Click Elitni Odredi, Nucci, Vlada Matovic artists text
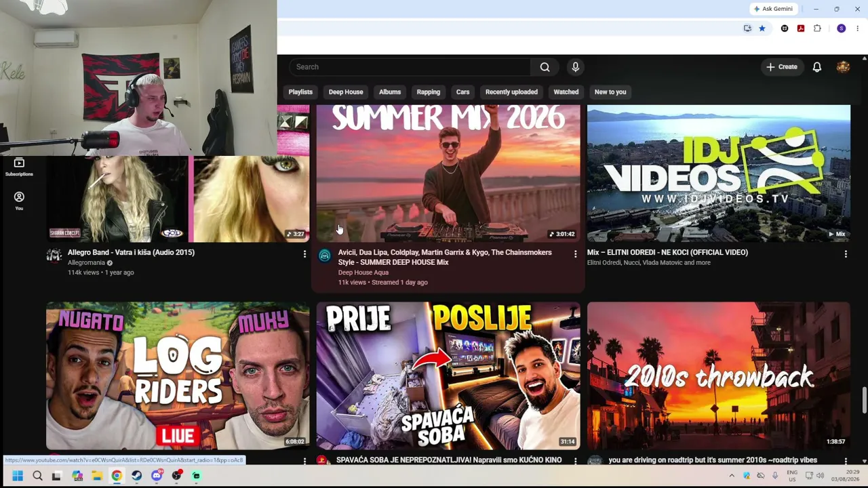This screenshot has width=868, height=488. [x=649, y=263]
